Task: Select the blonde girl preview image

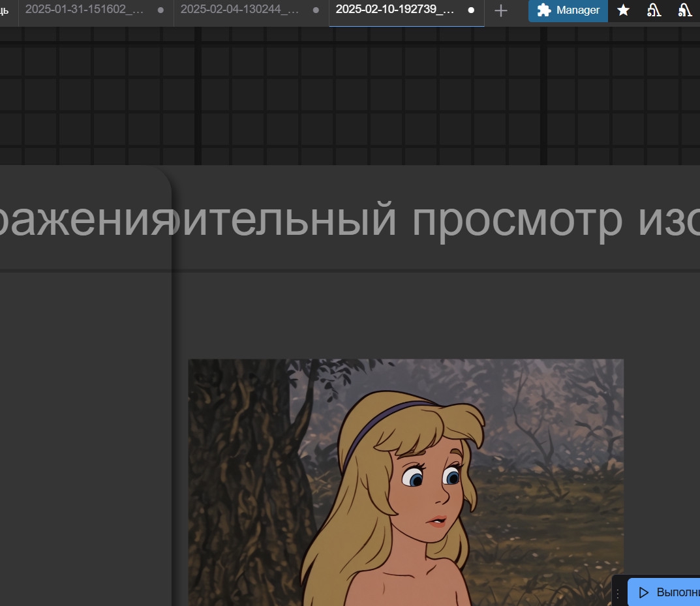Action: [x=406, y=483]
